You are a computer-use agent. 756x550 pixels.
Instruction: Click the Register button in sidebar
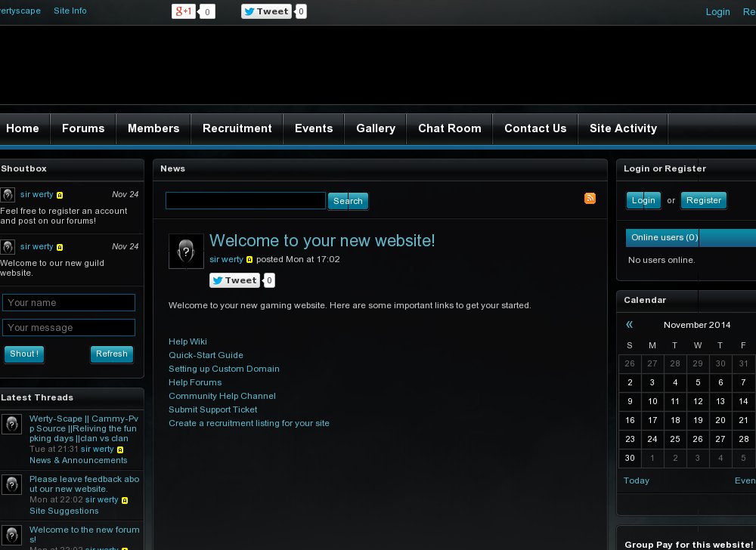[703, 200]
